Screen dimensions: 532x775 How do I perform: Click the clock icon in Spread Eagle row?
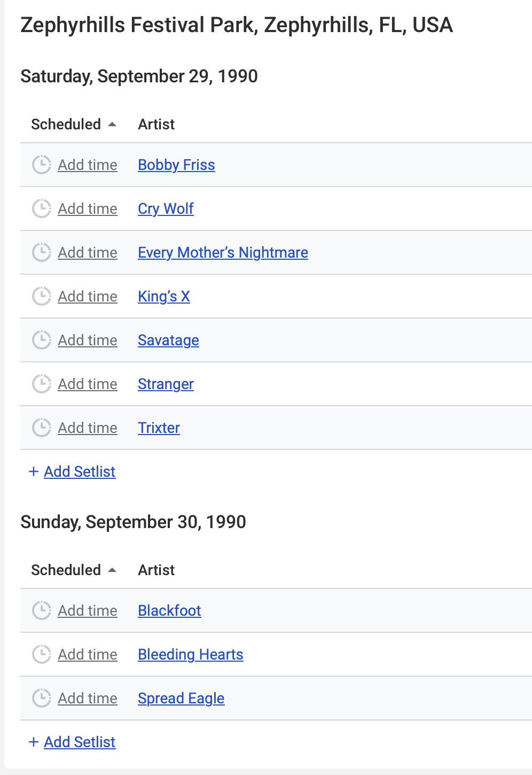point(42,698)
